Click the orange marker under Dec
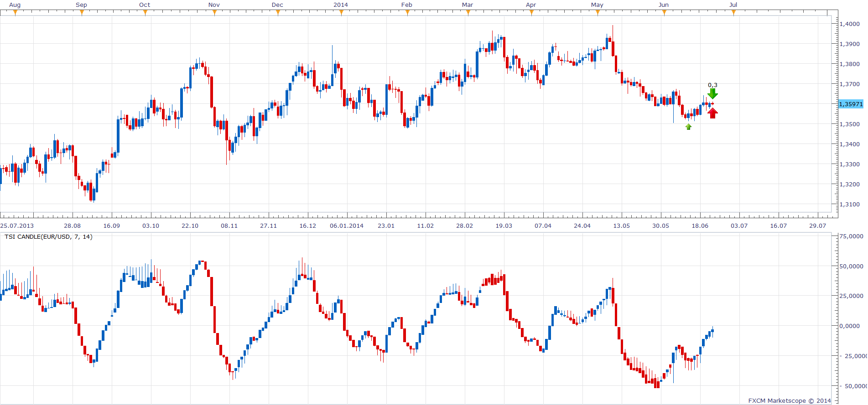The image size is (868, 405). click(x=278, y=12)
